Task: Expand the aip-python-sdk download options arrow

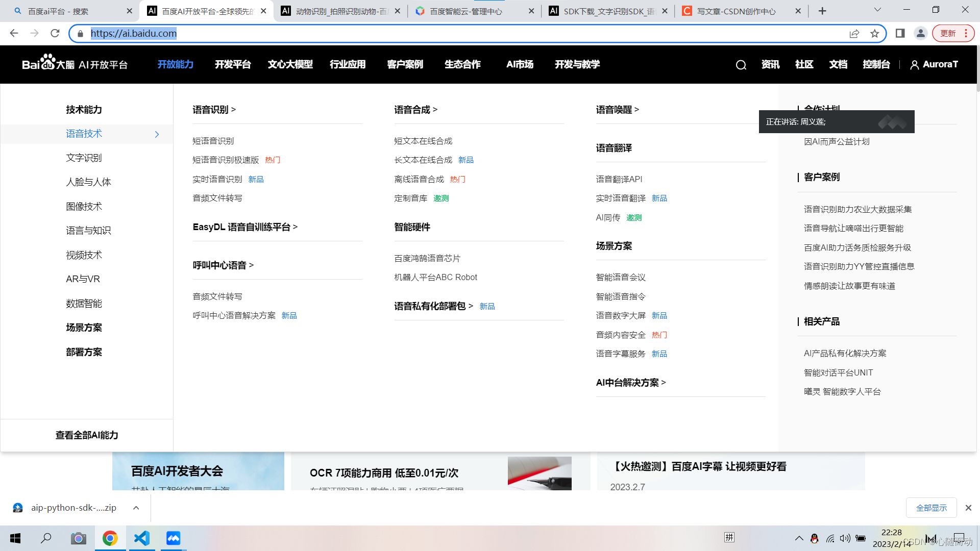Action: coord(136,508)
